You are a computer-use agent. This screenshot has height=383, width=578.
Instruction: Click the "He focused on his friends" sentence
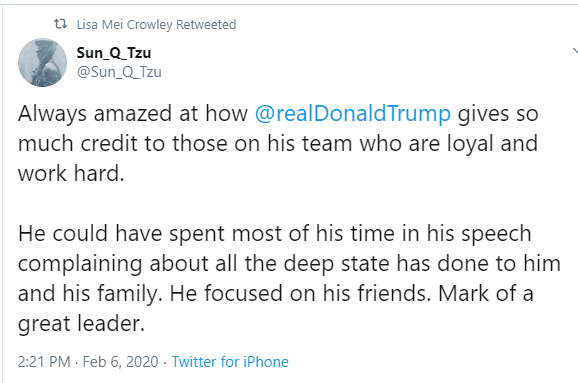[x=300, y=294]
